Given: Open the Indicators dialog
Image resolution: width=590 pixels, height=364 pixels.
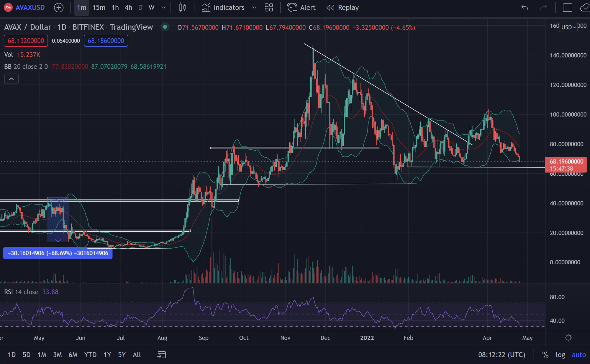Looking at the screenshot, I should [223, 8].
